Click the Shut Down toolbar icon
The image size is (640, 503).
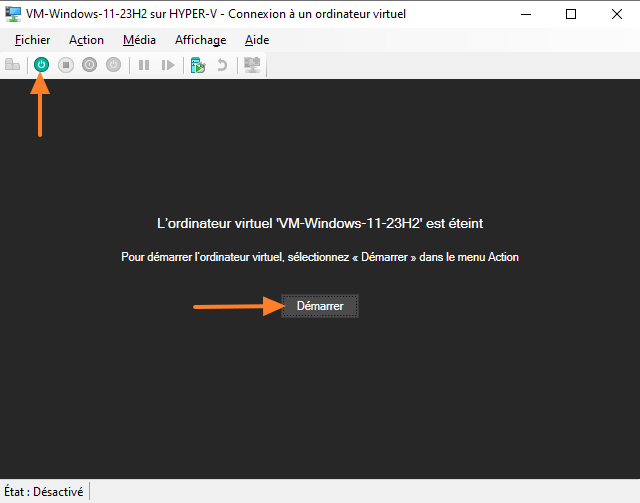89,65
